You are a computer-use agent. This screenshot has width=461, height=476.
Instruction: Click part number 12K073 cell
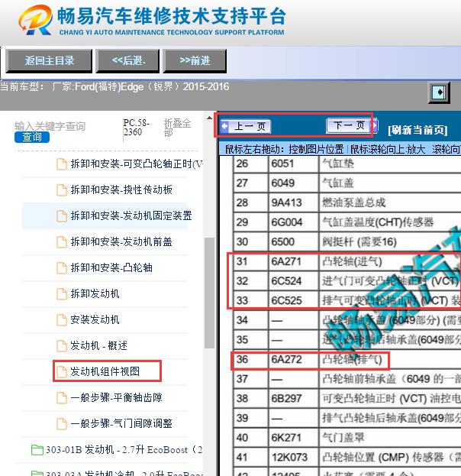tap(294, 457)
